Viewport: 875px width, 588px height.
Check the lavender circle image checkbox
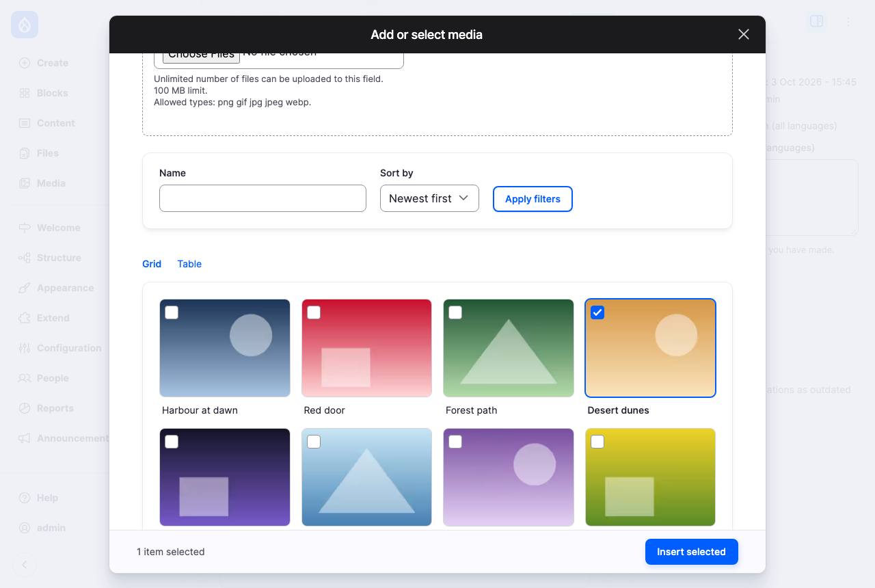click(455, 442)
